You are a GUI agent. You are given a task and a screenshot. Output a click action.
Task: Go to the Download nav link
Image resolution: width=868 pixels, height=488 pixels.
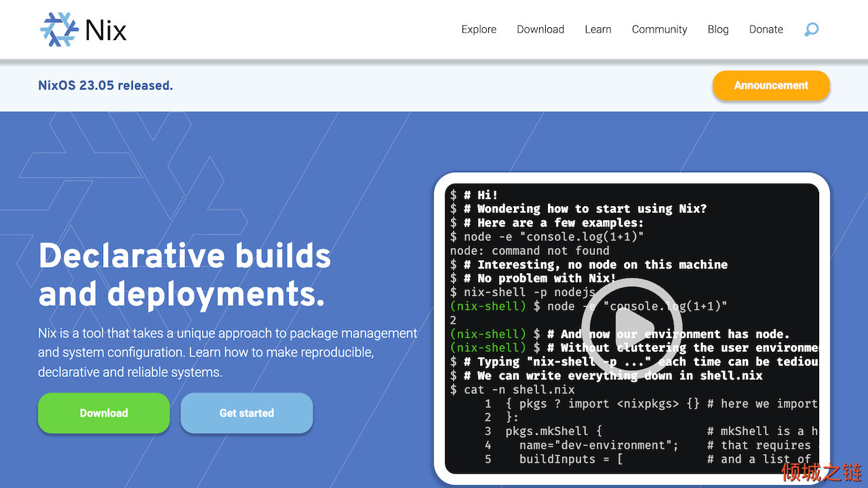point(540,29)
